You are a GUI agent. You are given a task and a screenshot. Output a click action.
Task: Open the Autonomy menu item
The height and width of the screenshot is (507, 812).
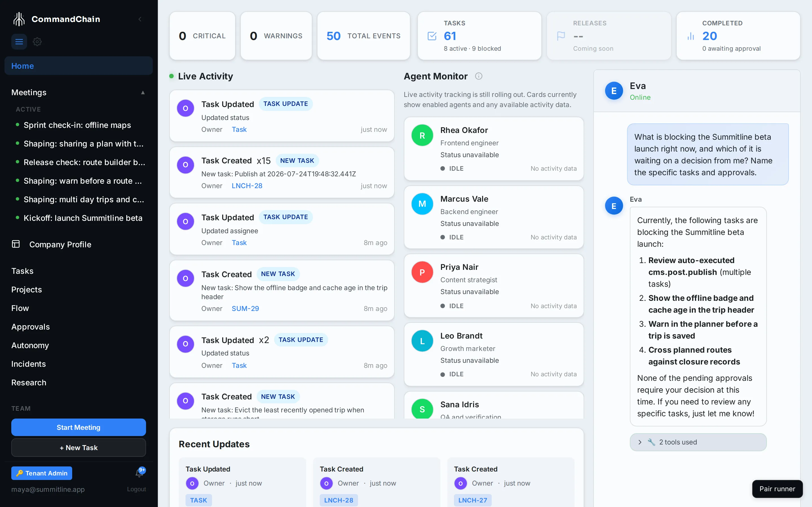coord(30,345)
